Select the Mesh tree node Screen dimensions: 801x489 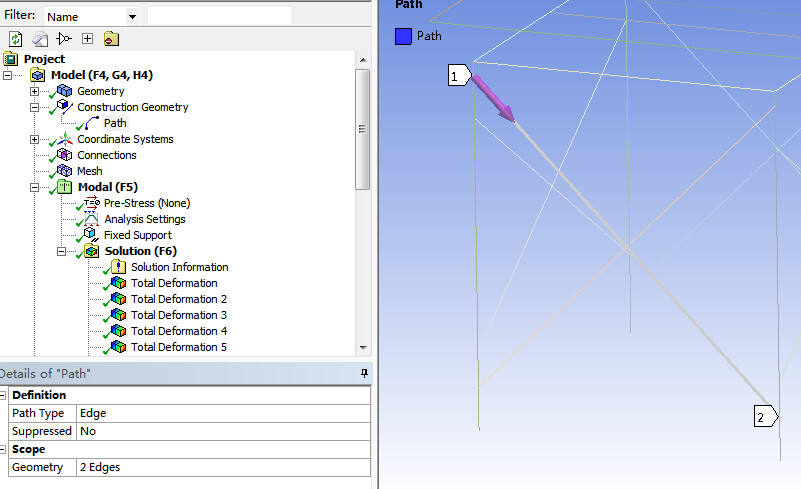click(x=89, y=171)
